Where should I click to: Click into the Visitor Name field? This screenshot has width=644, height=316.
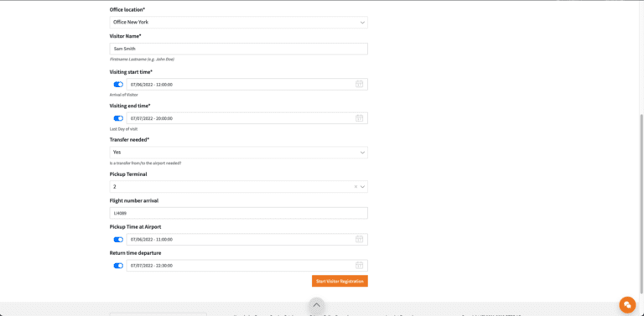coord(239,49)
